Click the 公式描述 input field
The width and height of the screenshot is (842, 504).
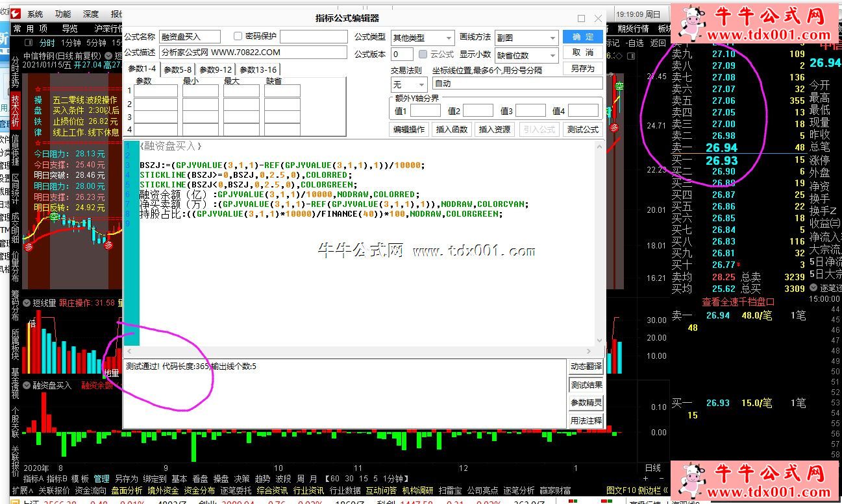coord(253,53)
